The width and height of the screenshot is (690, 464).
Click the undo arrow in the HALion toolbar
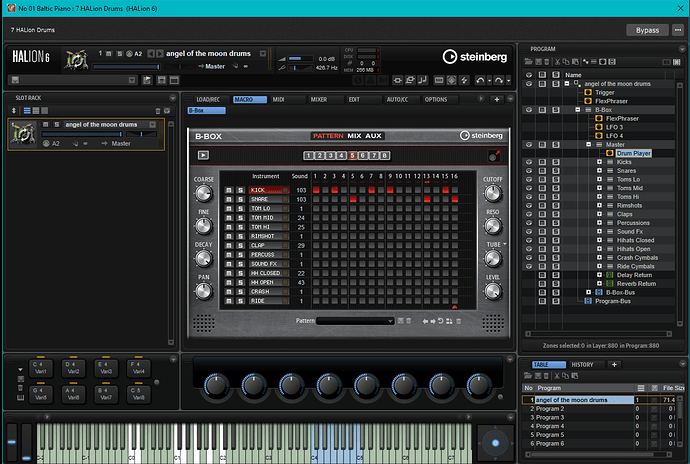480,80
